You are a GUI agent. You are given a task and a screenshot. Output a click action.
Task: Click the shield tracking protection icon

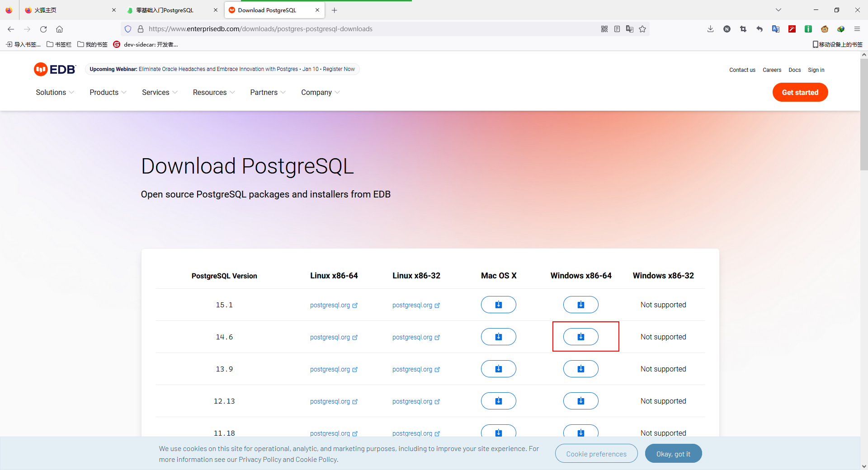[x=128, y=29]
